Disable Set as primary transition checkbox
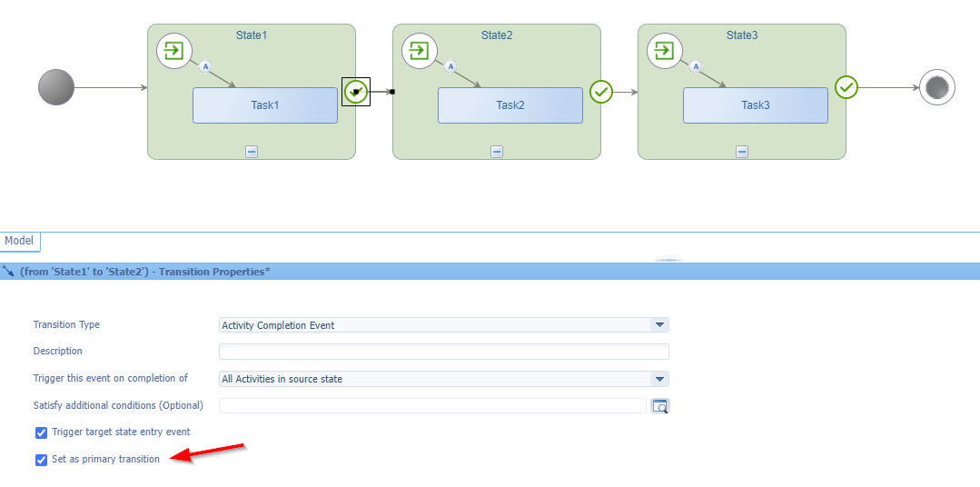980x487 pixels. [x=41, y=460]
